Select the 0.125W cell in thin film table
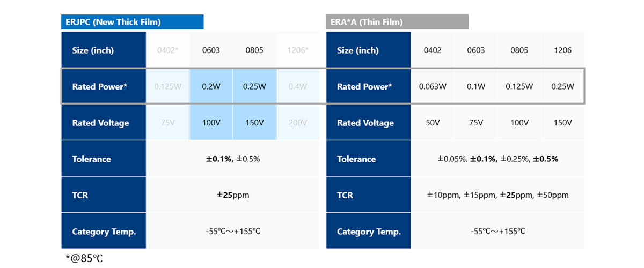This screenshot has height=268, width=644. pyautogui.click(x=519, y=86)
